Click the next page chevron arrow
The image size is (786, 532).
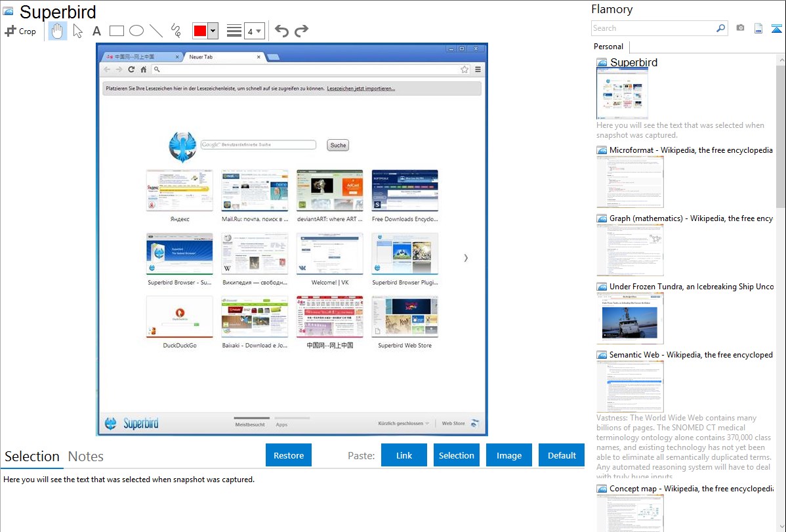point(466,258)
